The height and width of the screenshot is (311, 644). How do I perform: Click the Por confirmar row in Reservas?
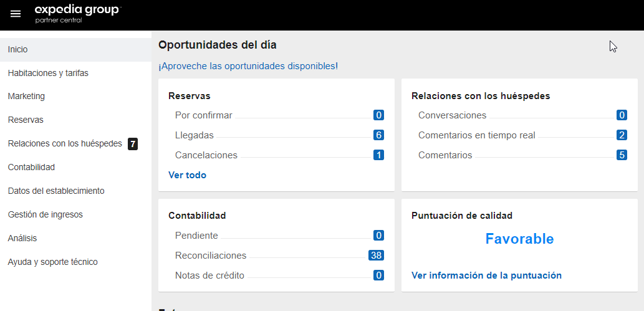click(204, 115)
